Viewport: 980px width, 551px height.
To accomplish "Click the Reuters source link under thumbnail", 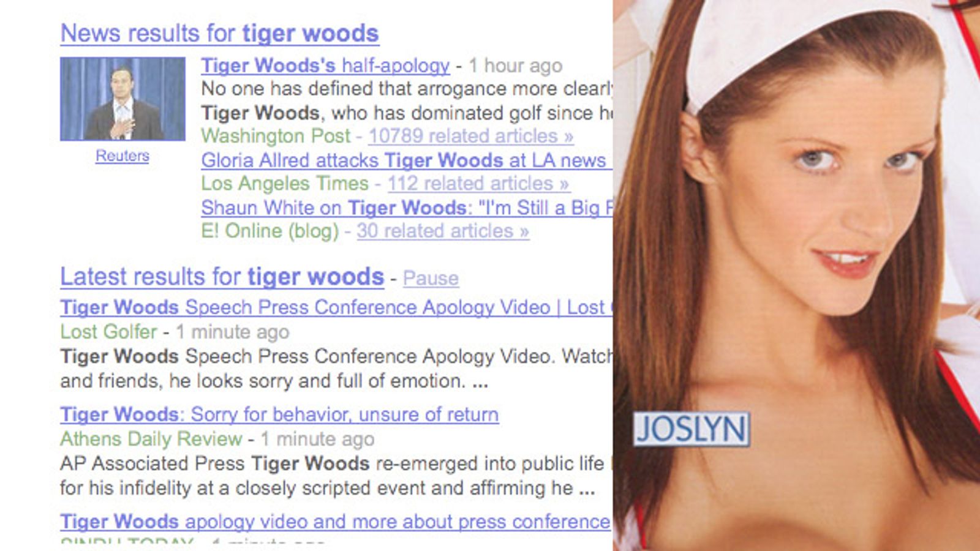I will click(x=122, y=156).
